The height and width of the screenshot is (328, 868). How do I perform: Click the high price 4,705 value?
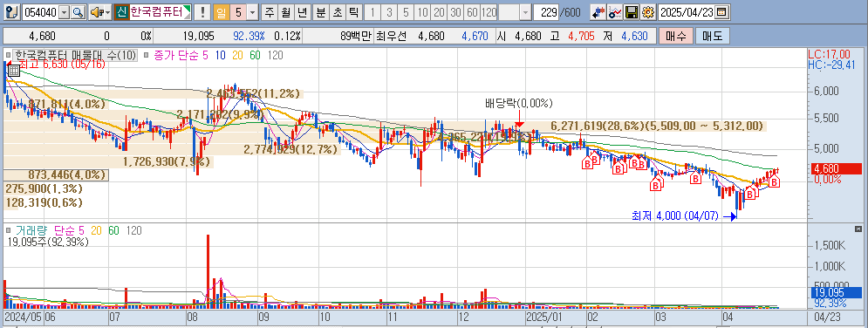580,37
